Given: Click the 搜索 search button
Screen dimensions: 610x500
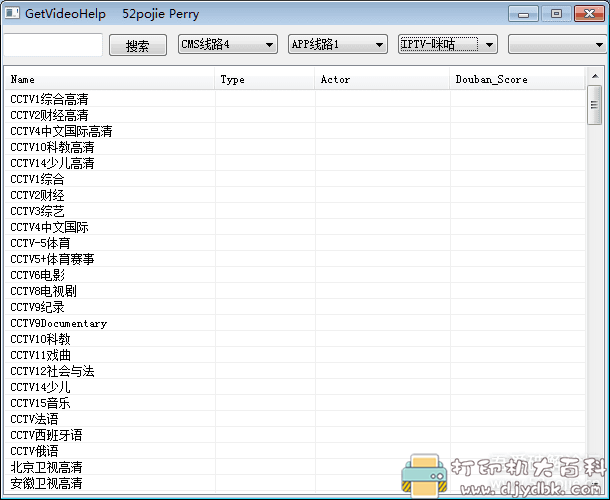Looking at the screenshot, I should tap(138, 45).
